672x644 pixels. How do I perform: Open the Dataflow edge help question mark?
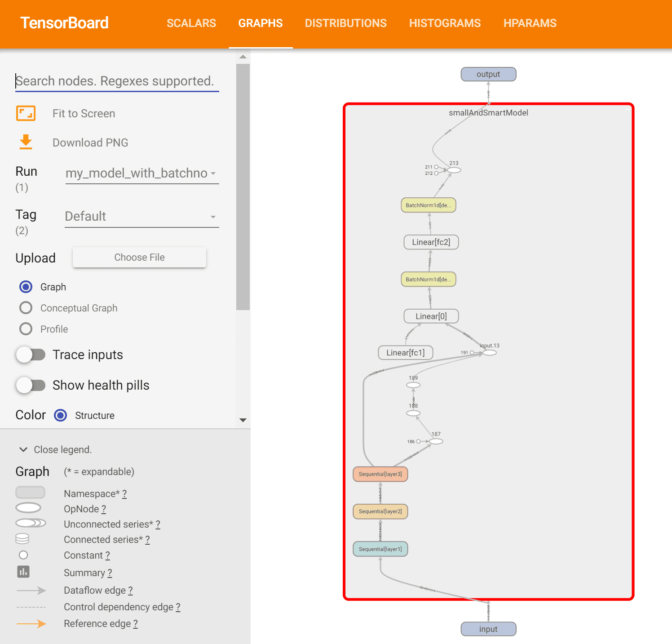tap(130, 591)
